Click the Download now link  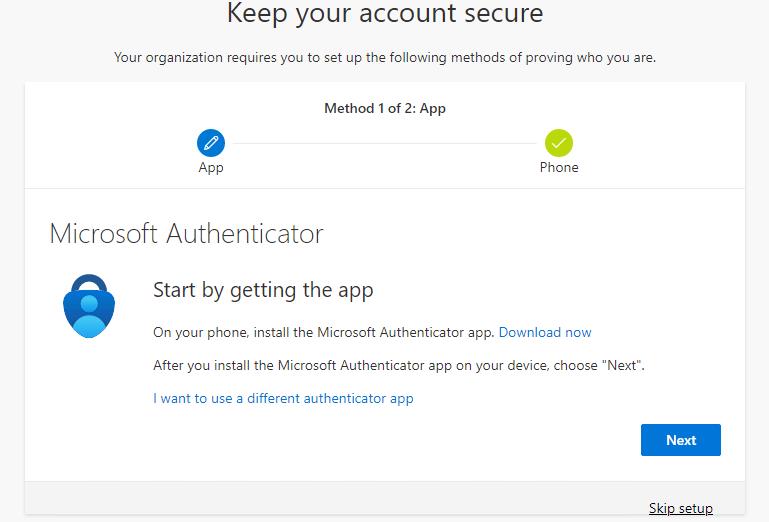point(545,332)
